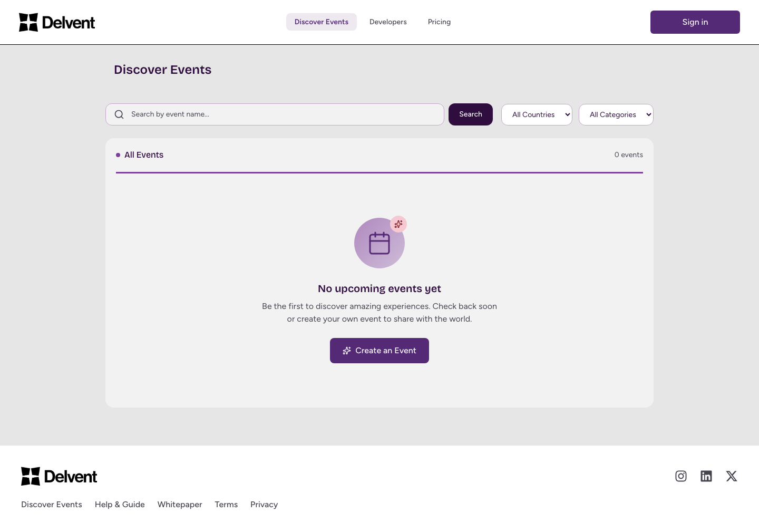The width and height of the screenshot is (759, 532).
Task: Click the Delvent logo in the footer
Action: pos(59,476)
